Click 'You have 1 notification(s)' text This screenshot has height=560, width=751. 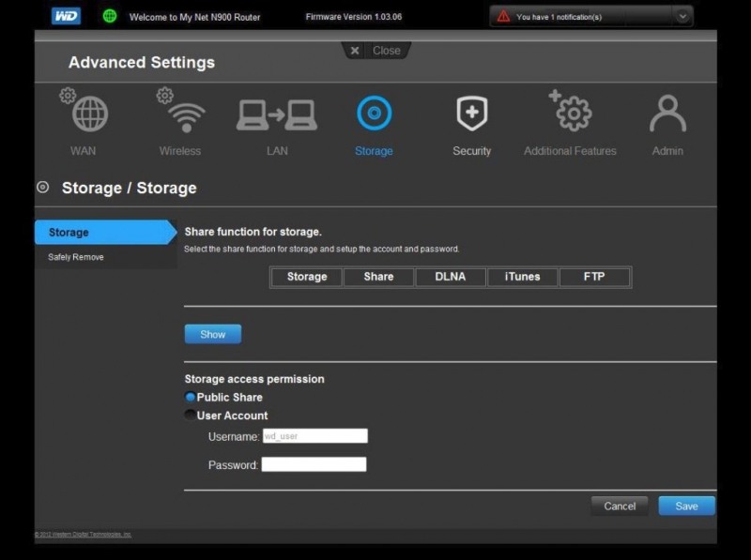pos(559,17)
